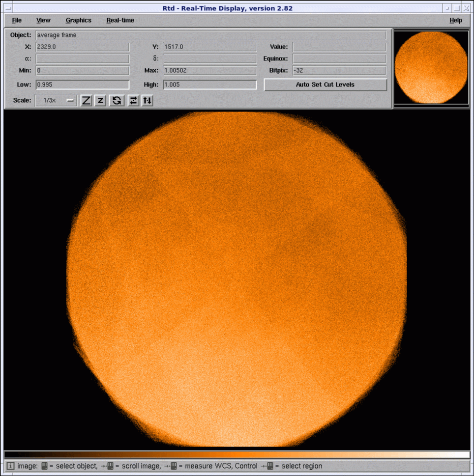This screenshot has width=474, height=476.
Task: Flip image vertically with the up-down arrows icon
Action: coord(148,101)
